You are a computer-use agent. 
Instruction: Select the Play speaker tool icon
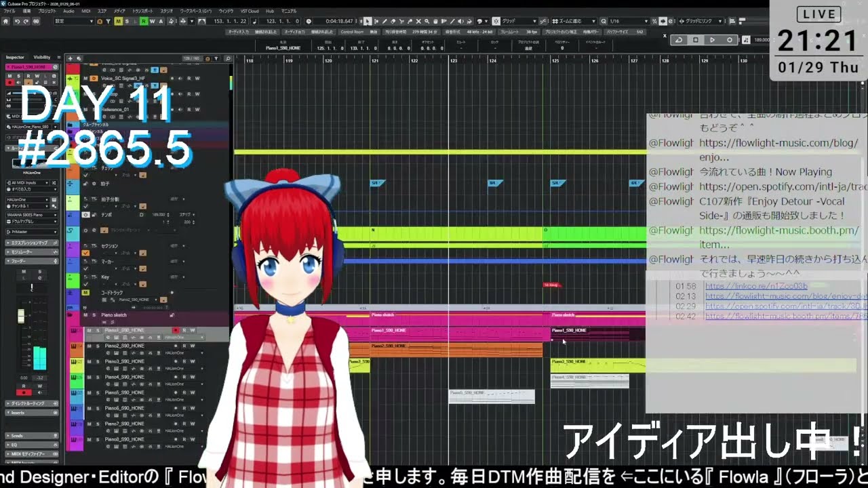click(460, 21)
